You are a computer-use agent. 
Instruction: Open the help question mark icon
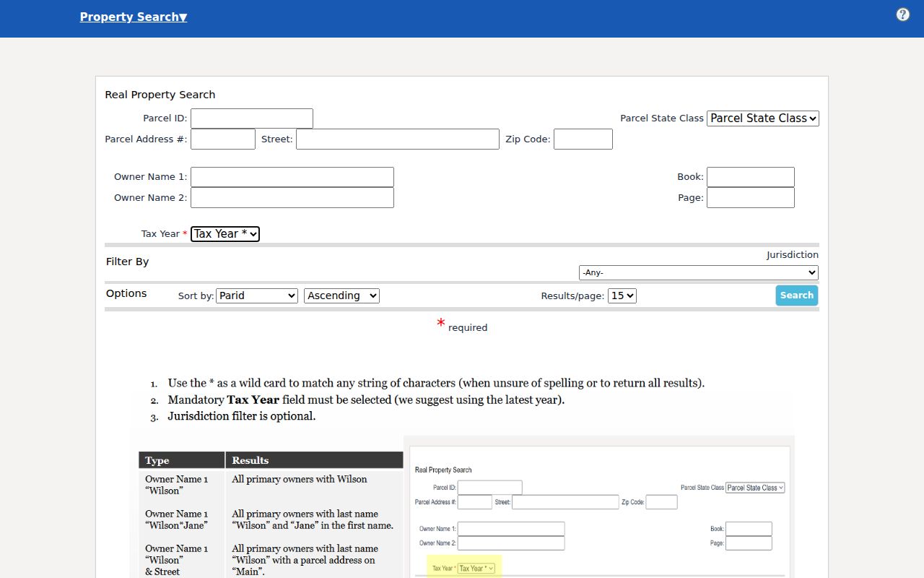click(x=902, y=14)
